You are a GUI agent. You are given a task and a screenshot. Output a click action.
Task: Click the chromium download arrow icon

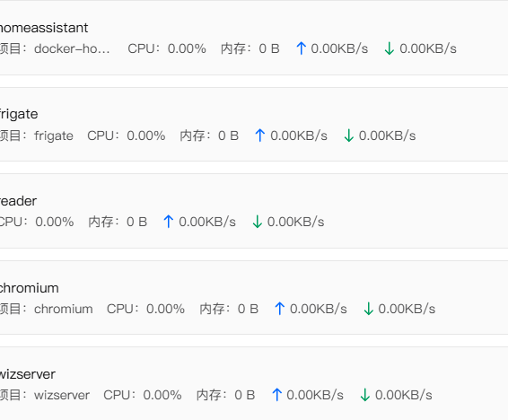368,309
